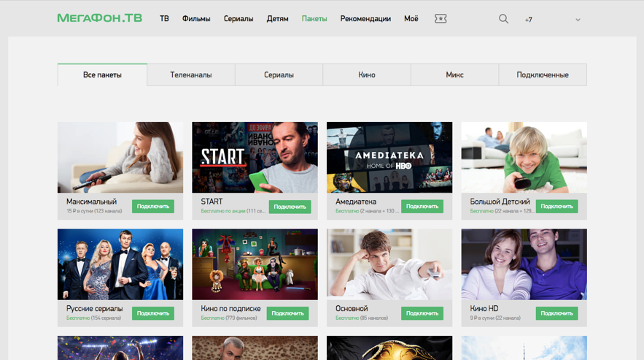Connect the Русские сериалы package

click(153, 313)
